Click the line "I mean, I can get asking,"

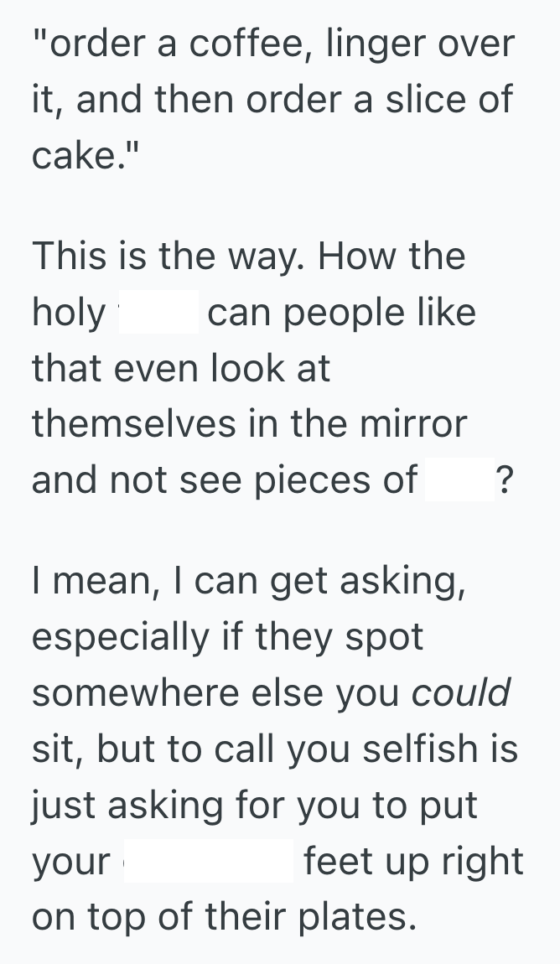pyautogui.click(x=248, y=582)
